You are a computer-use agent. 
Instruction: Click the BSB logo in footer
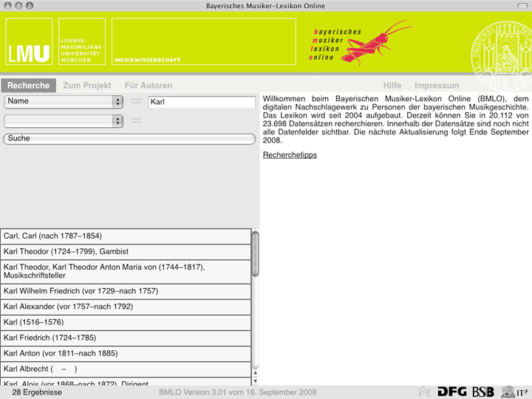pyautogui.click(x=483, y=392)
